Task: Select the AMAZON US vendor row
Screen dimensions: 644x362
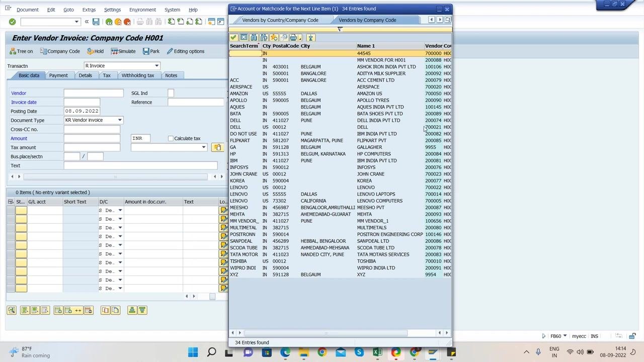Action: click(340, 94)
